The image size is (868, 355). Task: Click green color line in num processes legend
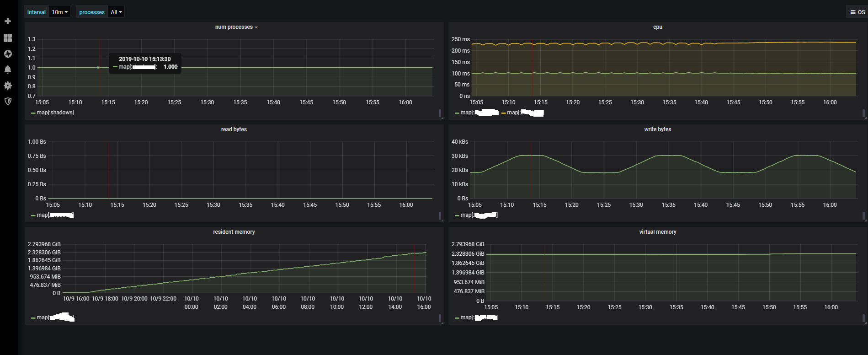click(33, 113)
